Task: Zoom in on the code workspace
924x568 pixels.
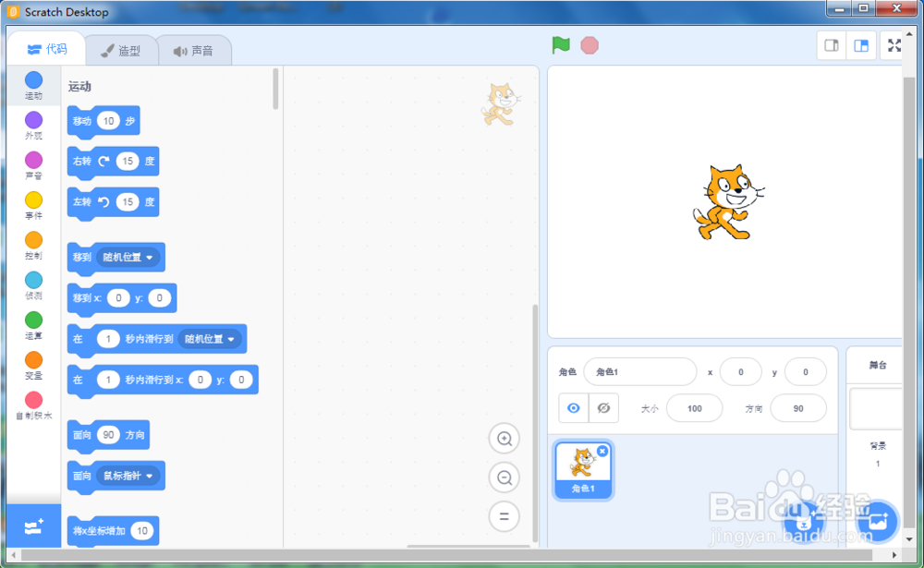Action: [x=504, y=439]
